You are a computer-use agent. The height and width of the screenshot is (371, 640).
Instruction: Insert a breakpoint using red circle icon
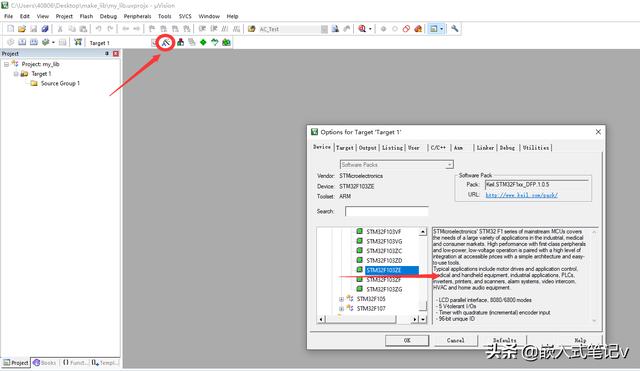(383, 29)
